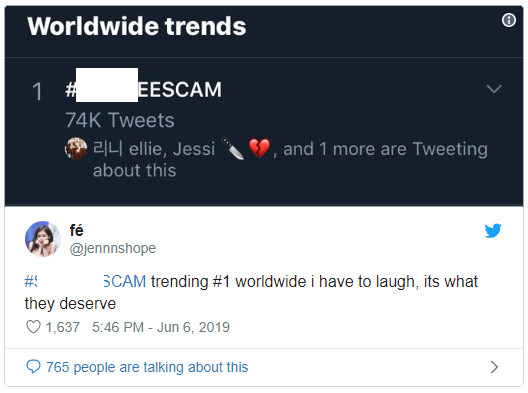
Task: Click the small avatar of the tweeting follower
Action: 76,148
